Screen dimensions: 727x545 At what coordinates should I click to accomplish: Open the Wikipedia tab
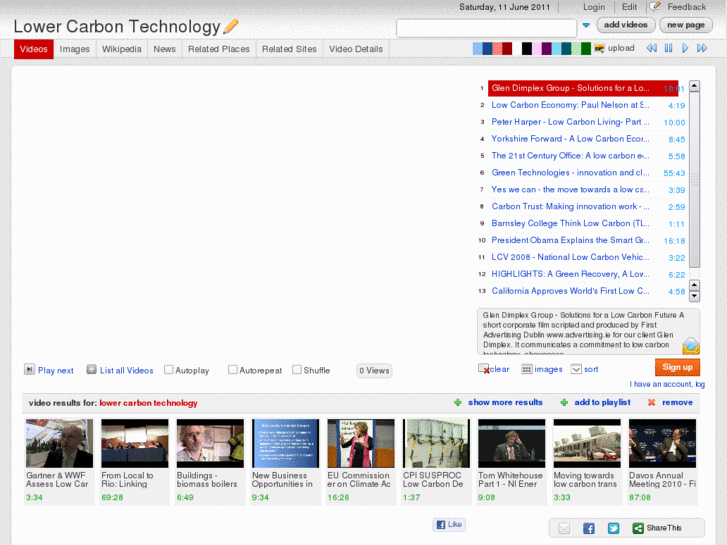click(121, 49)
